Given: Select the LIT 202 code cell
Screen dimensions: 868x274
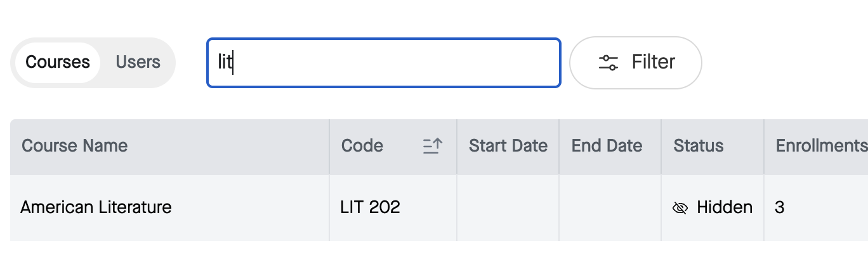Looking at the screenshot, I should pos(393,207).
